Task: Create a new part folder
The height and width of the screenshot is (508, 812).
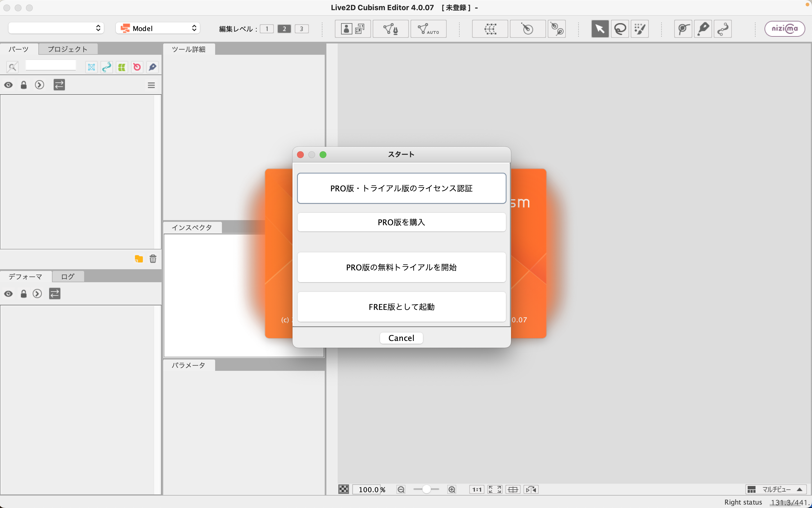Action: [x=139, y=259]
